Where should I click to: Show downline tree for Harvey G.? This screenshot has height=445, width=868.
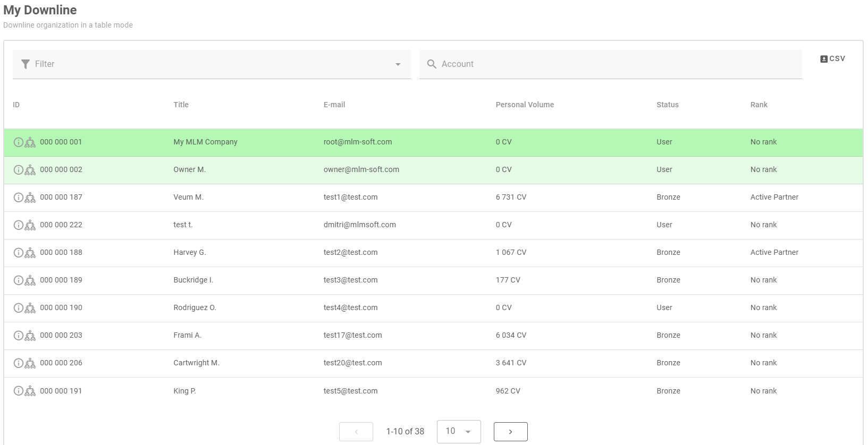(30, 253)
